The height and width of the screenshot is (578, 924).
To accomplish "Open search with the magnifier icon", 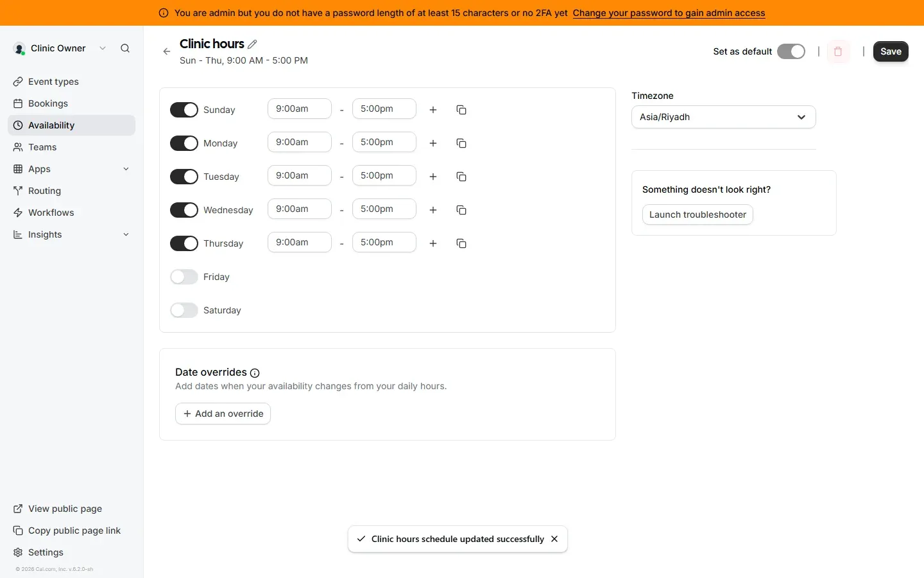I will [x=125, y=48].
